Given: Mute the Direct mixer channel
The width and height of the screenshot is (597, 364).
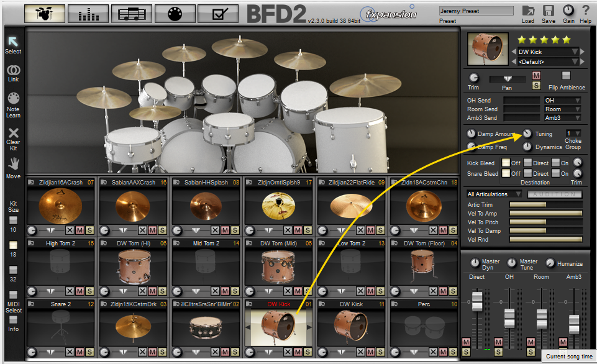Looking at the screenshot, I should click(x=466, y=342).
